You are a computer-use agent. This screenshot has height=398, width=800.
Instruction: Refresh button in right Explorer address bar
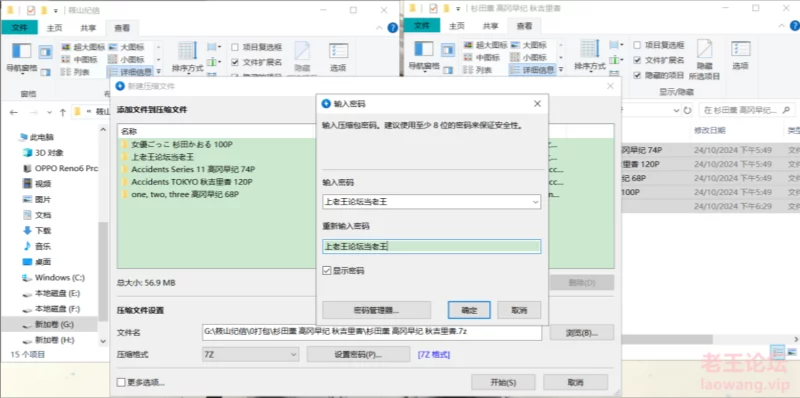pyautogui.click(x=687, y=110)
